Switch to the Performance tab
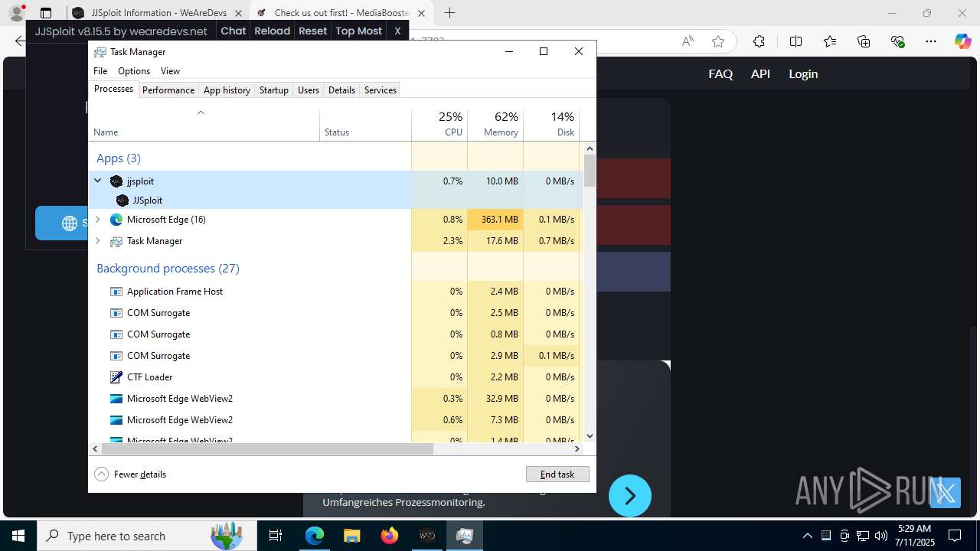This screenshot has height=551, width=980. pyautogui.click(x=168, y=90)
